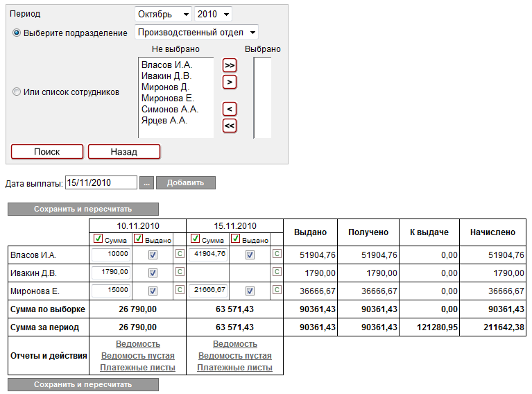
Task: Click the Поиск button
Action: [47, 151]
